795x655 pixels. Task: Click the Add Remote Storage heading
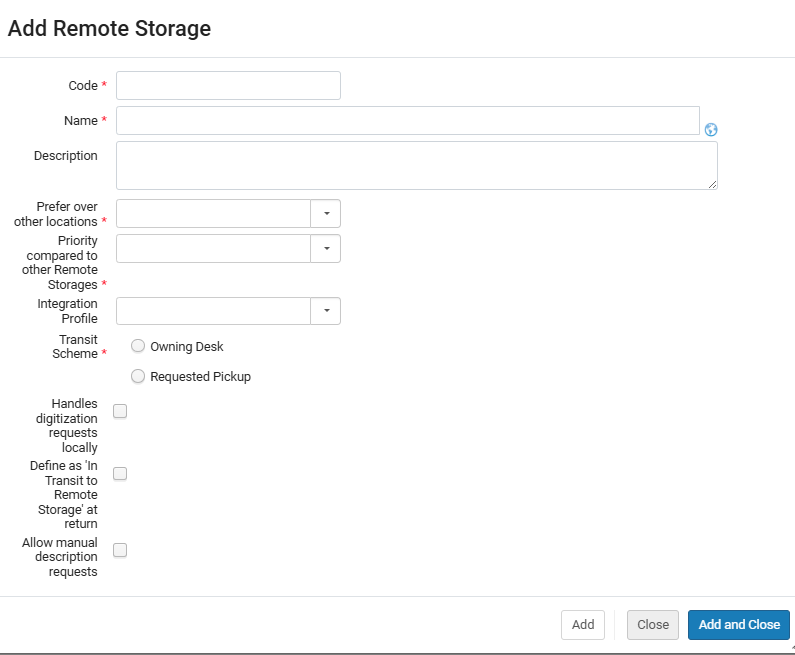tap(109, 29)
